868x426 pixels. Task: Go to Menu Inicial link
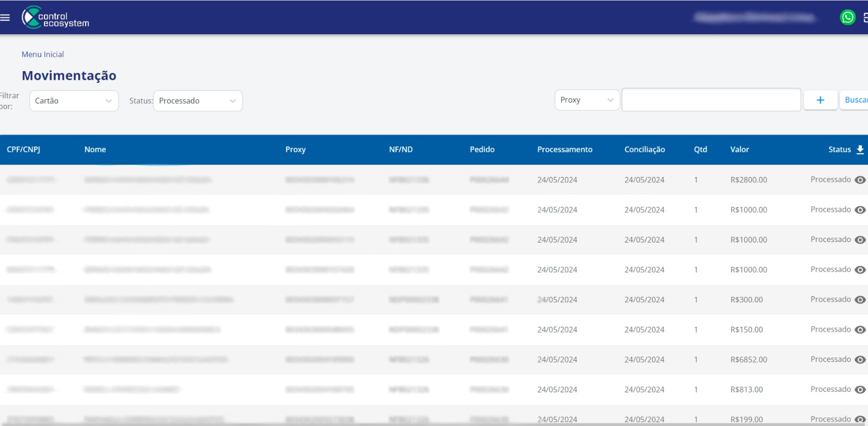tap(43, 54)
